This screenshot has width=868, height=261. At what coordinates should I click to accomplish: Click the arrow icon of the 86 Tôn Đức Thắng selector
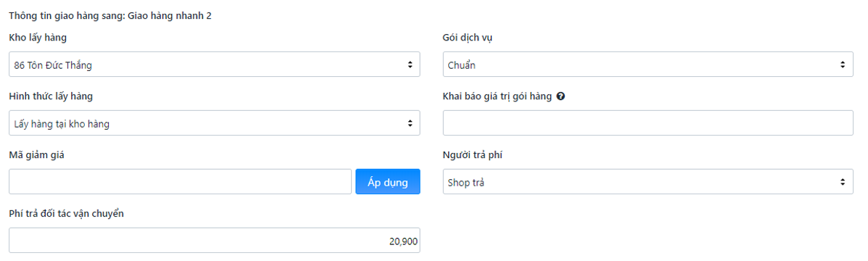tap(410, 65)
